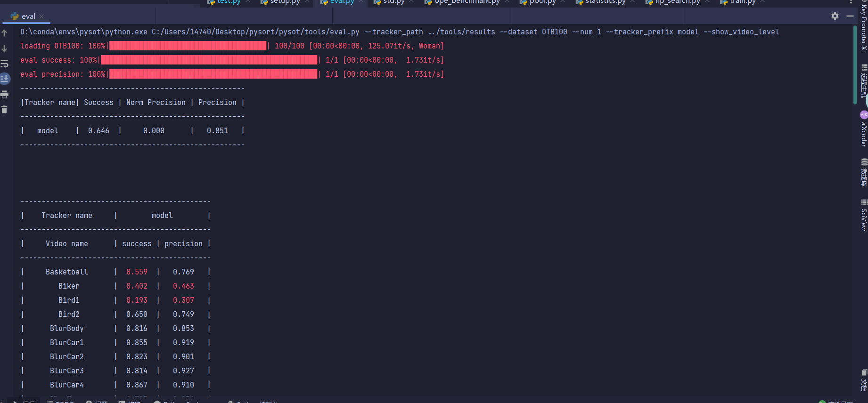868x403 pixels.
Task: Click the Video name header cell
Action: (67, 244)
